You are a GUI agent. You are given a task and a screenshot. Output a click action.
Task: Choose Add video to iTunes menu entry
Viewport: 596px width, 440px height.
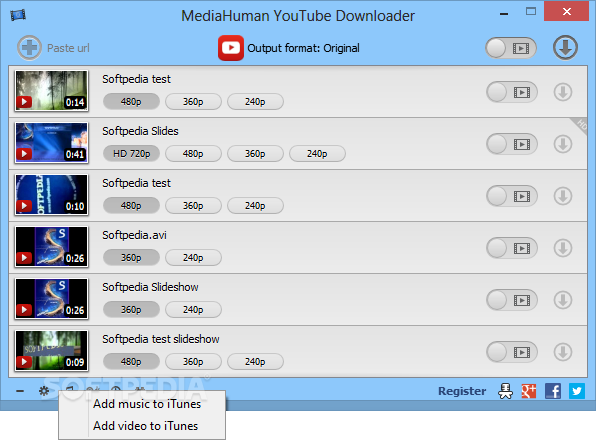coord(146,426)
